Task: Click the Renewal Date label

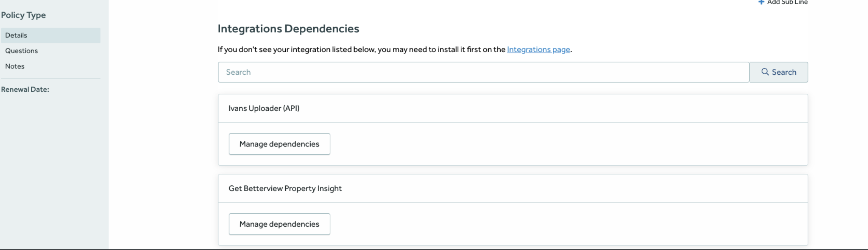Action: (25, 90)
